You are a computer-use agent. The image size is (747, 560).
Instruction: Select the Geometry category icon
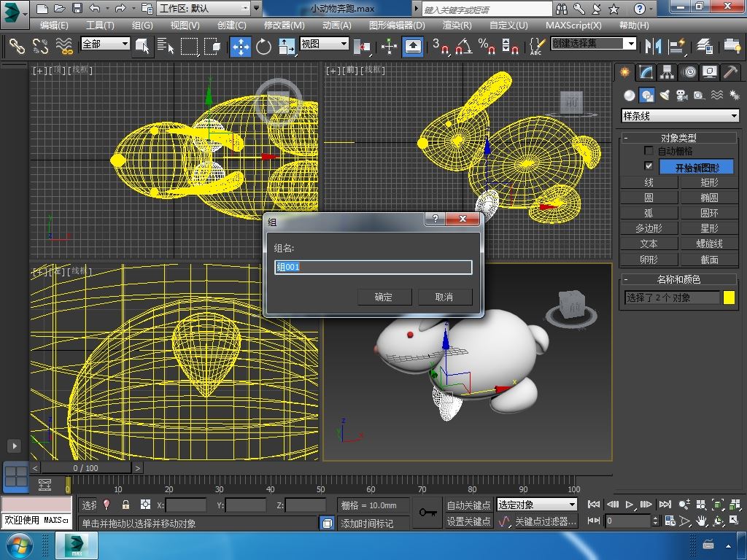(x=630, y=96)
